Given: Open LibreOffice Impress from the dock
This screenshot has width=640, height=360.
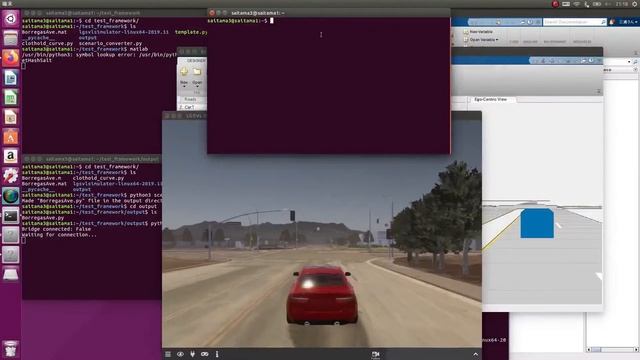Looking at the screenshot, I should pyautogui.click(x=11, y=117).
